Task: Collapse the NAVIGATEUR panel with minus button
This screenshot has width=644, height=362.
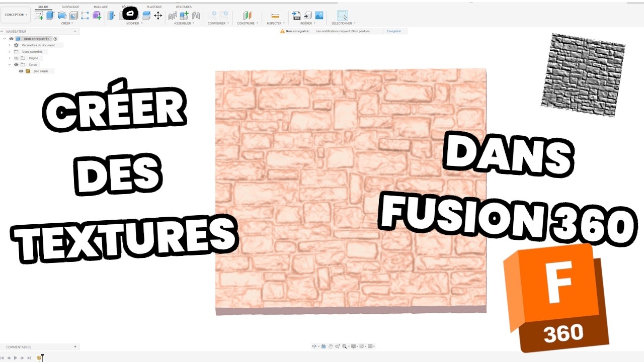Action: point(75,31)
